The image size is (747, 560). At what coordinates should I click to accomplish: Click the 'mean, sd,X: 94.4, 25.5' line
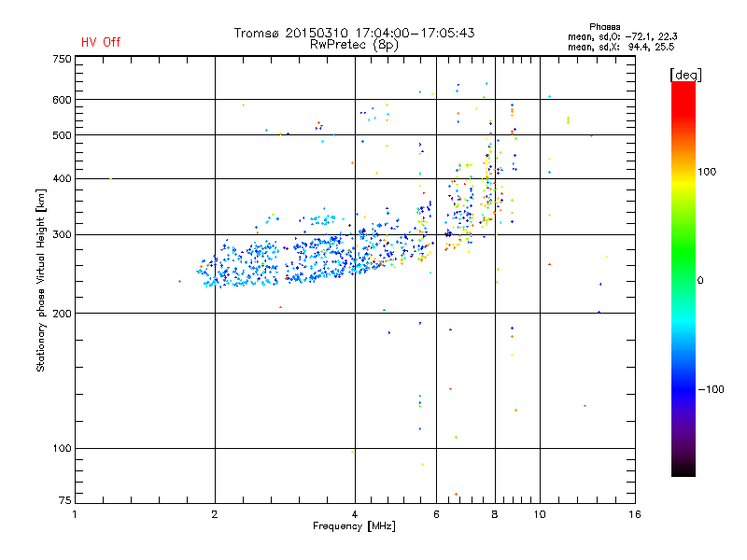(x=621, y=47)
